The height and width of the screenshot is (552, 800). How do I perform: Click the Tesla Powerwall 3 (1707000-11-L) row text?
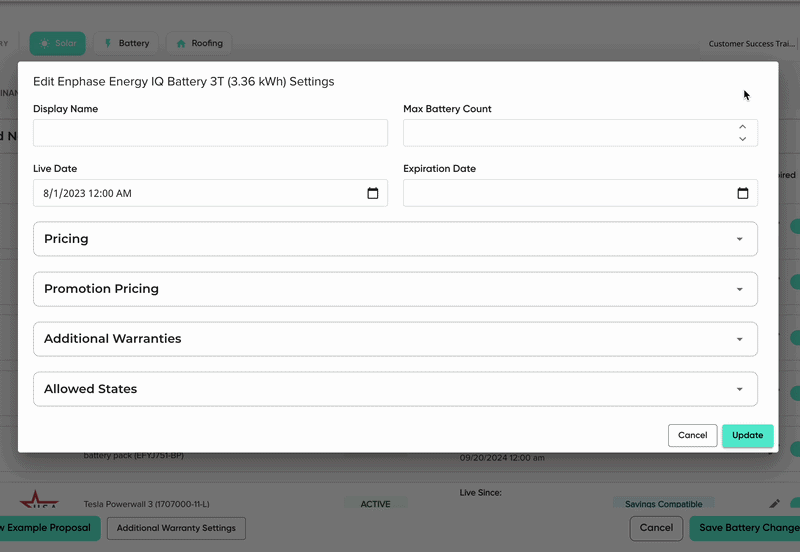146,504
